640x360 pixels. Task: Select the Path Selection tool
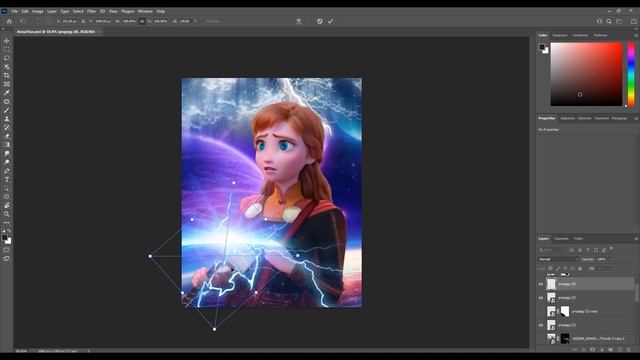pyautogui.click(x=7, y=188)
